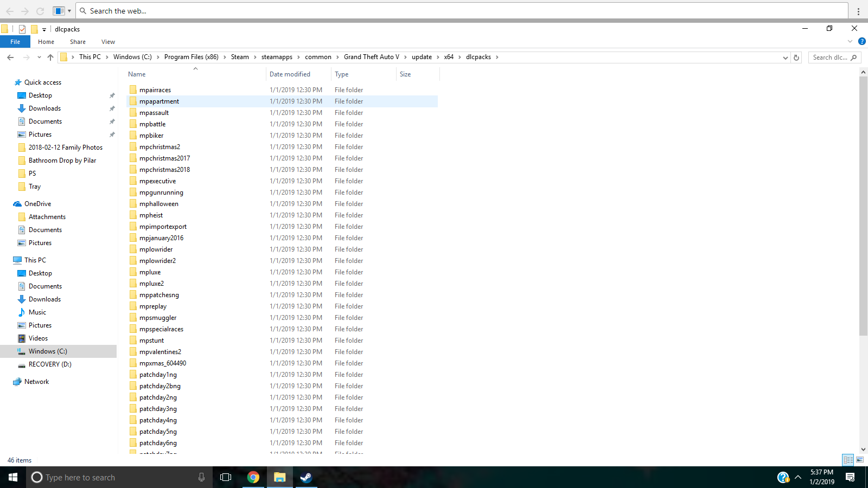Viewport: 868px width, 488px height.
Task: Reload the browser page
Action: point(40,11)
